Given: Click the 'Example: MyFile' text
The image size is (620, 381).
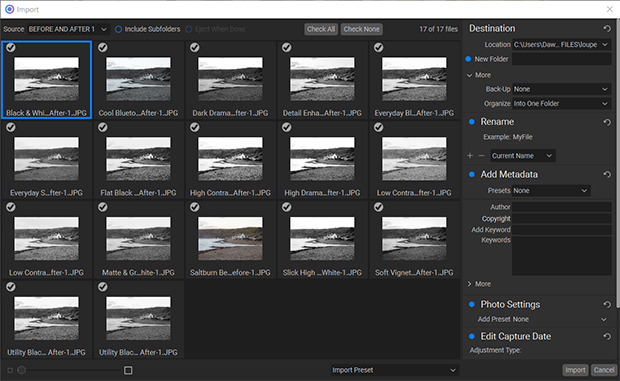Looking at the screenshot, I should (508, 137).
